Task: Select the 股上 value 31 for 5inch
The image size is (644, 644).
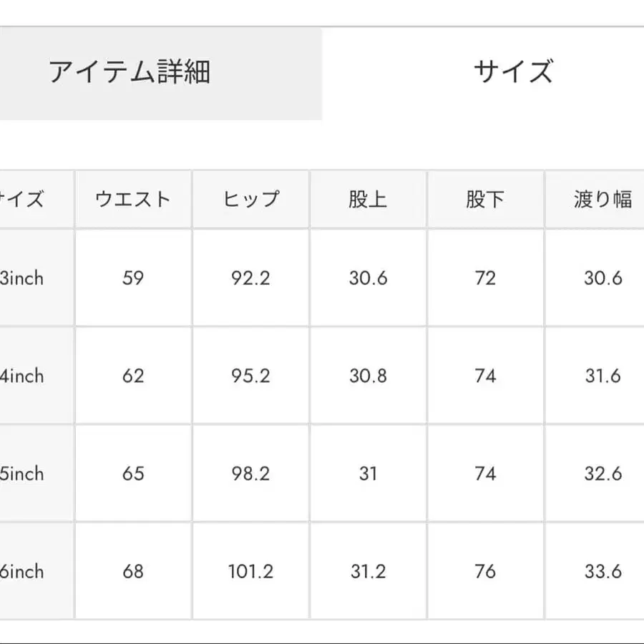Action: [368, 474]
